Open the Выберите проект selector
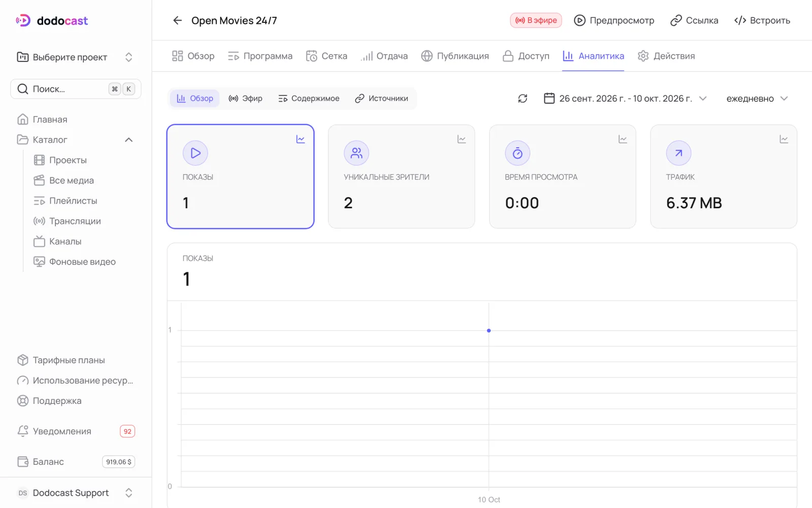This screenshot has height=508, width=812. pyautogui.click(x=76, y=57)
